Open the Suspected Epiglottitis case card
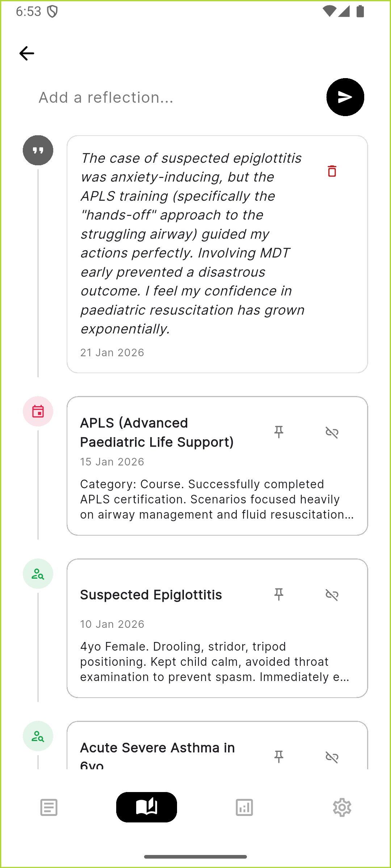This screenshot has width=391, height=868. (x=151, y=595)
